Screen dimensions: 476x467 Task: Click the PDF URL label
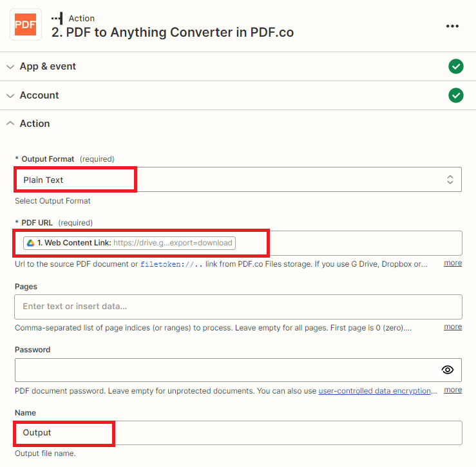[37, 223]
